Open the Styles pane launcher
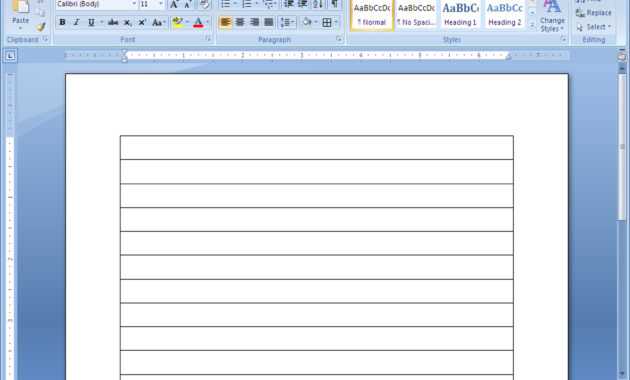The height and width of the screenshot is (380, 630). pyautogui.click(x=563, y=39)
